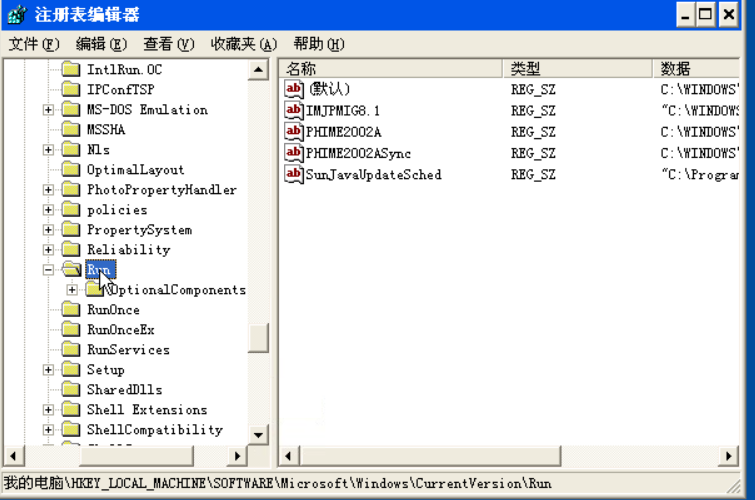Sort values by 类型 column header

tap(577, 68)
